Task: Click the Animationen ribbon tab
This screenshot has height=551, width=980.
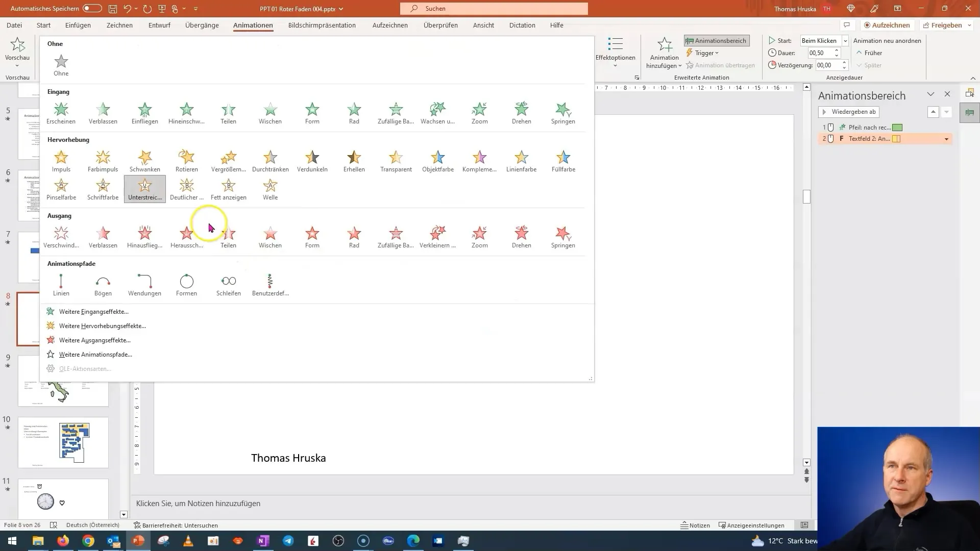Action: click(253, 25)
